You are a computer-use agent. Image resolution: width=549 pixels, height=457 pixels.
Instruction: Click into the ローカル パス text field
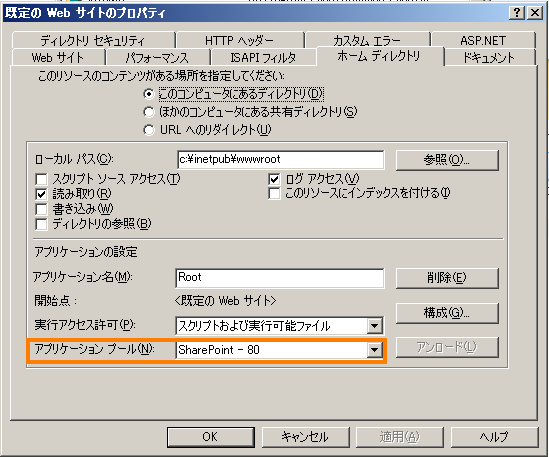tap(280, 160)
